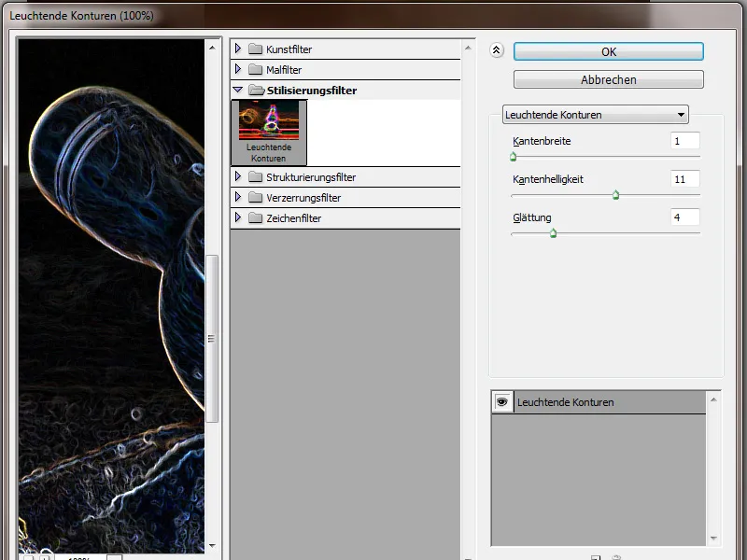Click the dialog title Leuchtende Konturen (100%)
The width and height of the screenshot is (747, 560).
81,16
